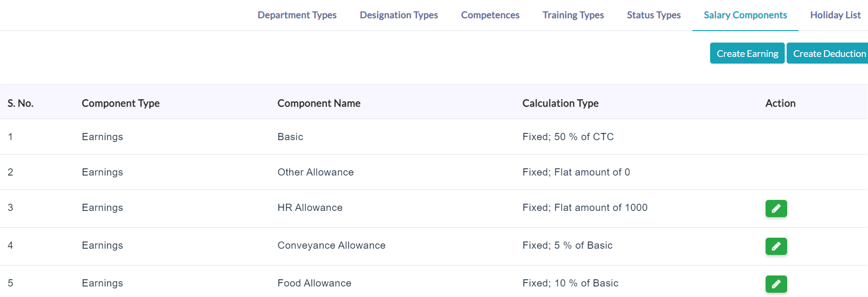Click the Create Deduction button
This screenshot has height=297, width=868.
coord(828,53)
